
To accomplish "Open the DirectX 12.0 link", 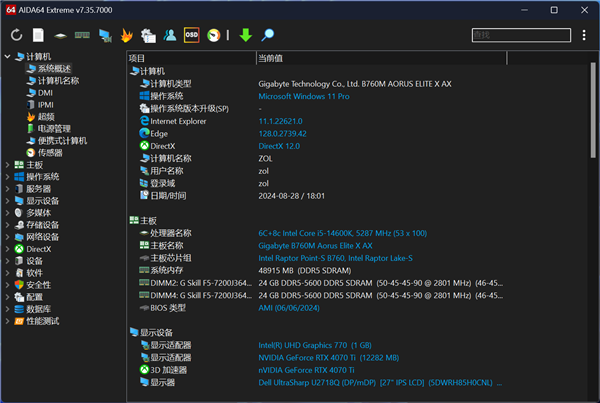I will click(x=279, y=146).
